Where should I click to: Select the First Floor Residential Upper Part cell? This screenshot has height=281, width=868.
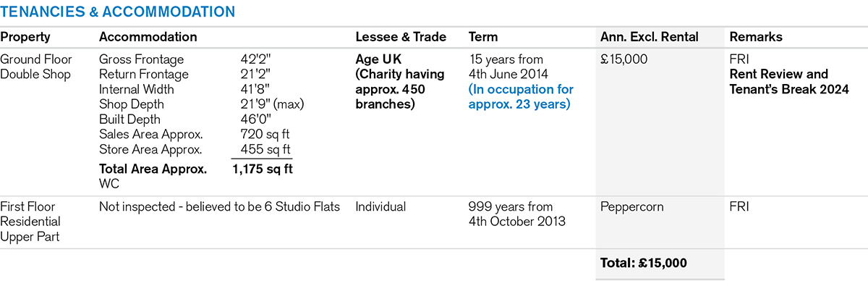click(x=30, y=222)
